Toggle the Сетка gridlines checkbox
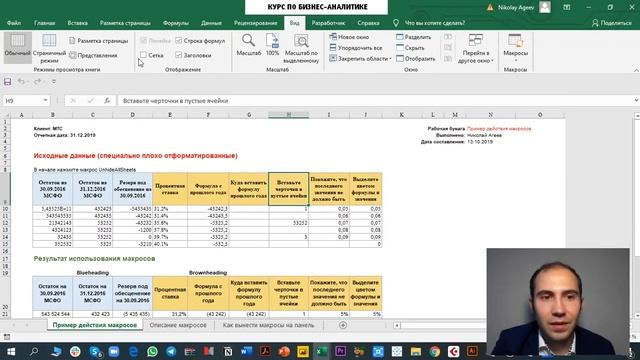The height and width of the screenshot is (360, 640). [143, 55]
